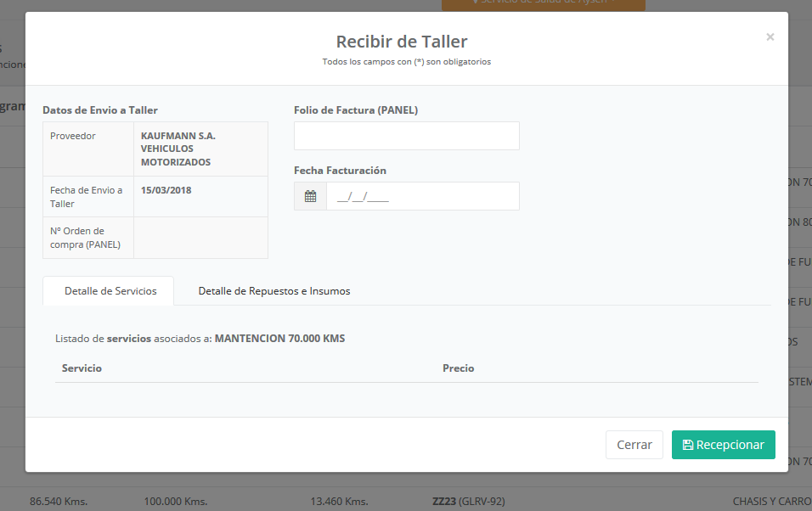812x511 pixels.
Task: Switch to Detalle de Servicios tab
Action: pyautogui.click(x=110, y=290)
